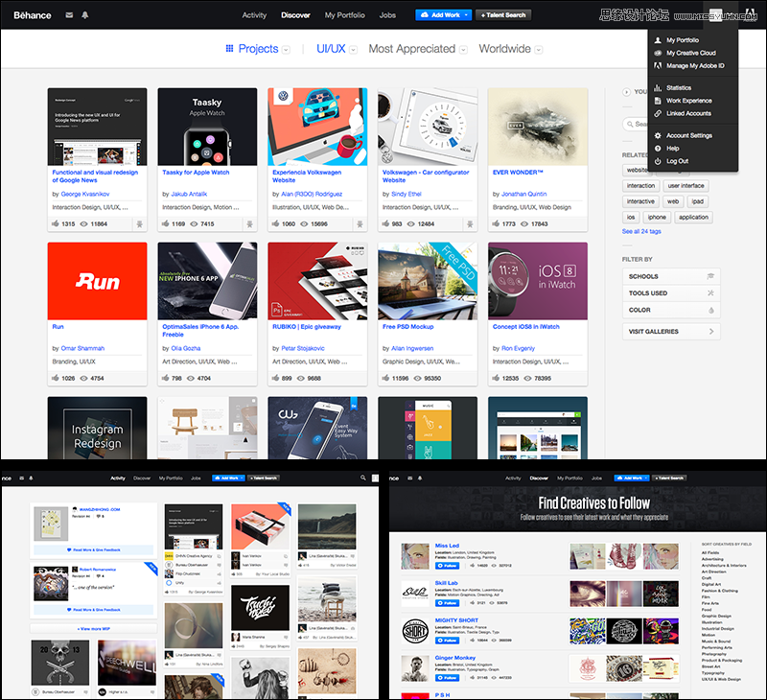Follow Miss Led in the Find Creatives window
Image resolution: width=767 pixels, height=700 pixels.
point(447,566)
